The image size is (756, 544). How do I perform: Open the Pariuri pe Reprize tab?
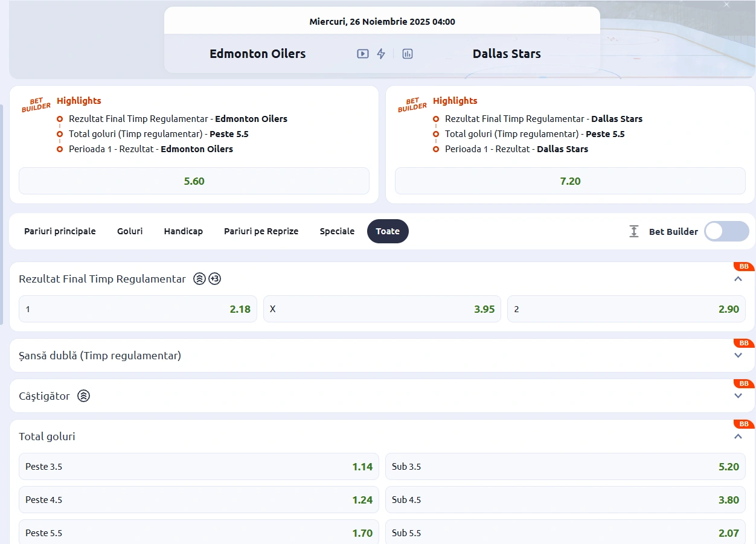point(261,231)
